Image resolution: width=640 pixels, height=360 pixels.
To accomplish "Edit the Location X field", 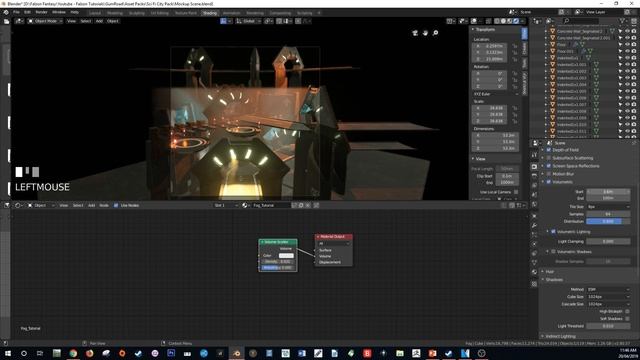I will click(489, 46).
